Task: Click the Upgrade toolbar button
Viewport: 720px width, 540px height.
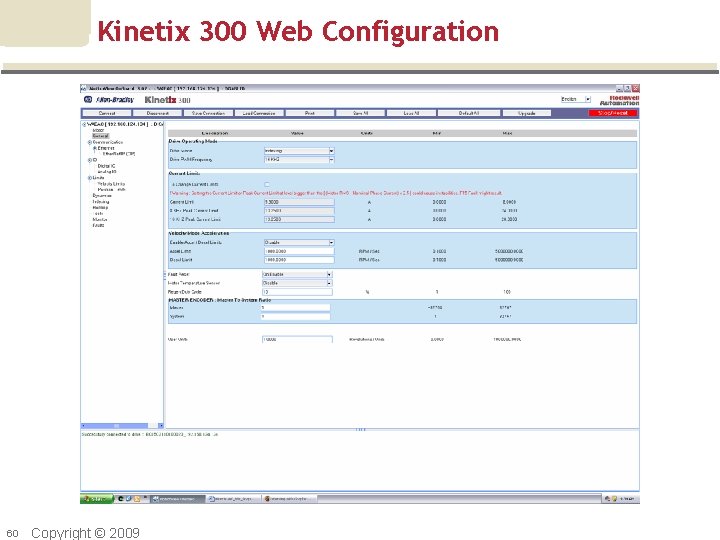Action: 527,113
